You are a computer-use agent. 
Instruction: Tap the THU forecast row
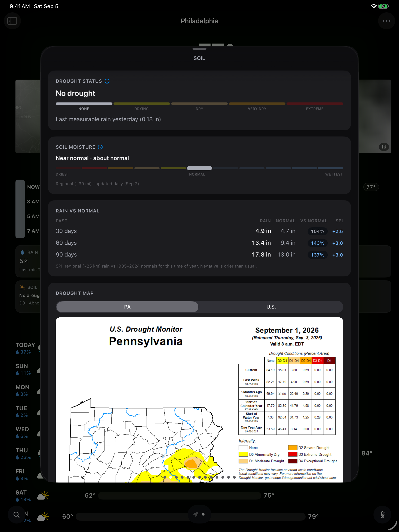28,454
